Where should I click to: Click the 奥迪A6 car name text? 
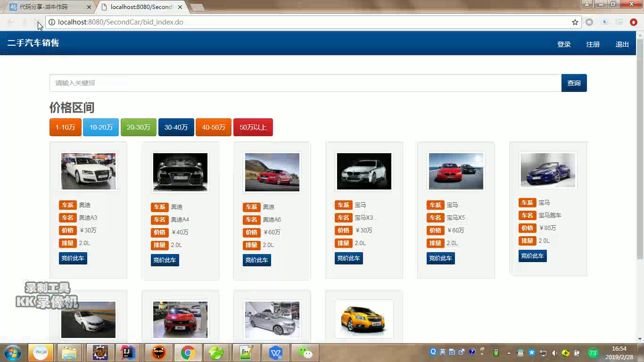pos(272,220)
